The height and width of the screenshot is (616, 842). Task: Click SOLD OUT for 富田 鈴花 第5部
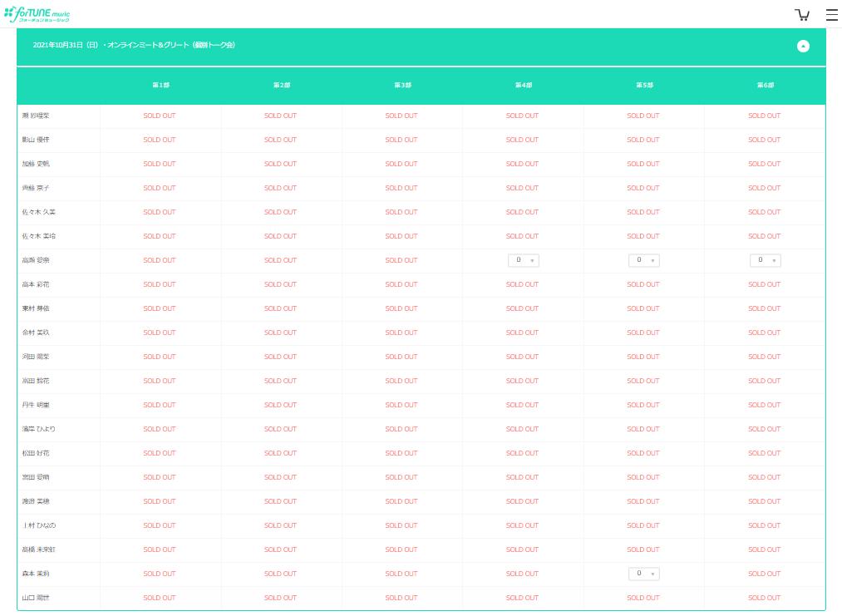click(643, 382)
